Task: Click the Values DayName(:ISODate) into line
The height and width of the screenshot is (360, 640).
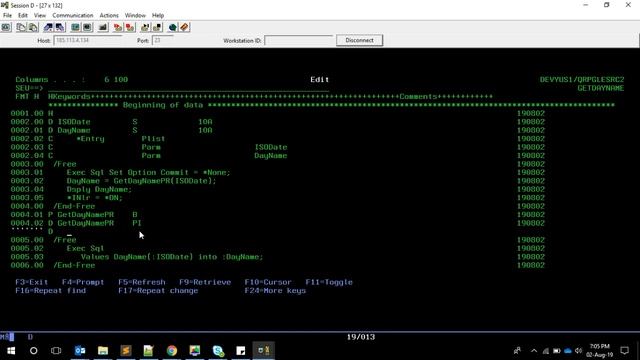Action: [x=172, y=257]
